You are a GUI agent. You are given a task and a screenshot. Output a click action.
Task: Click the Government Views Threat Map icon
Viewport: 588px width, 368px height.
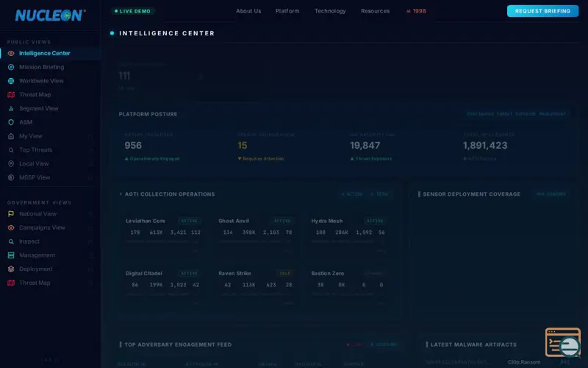11,283
